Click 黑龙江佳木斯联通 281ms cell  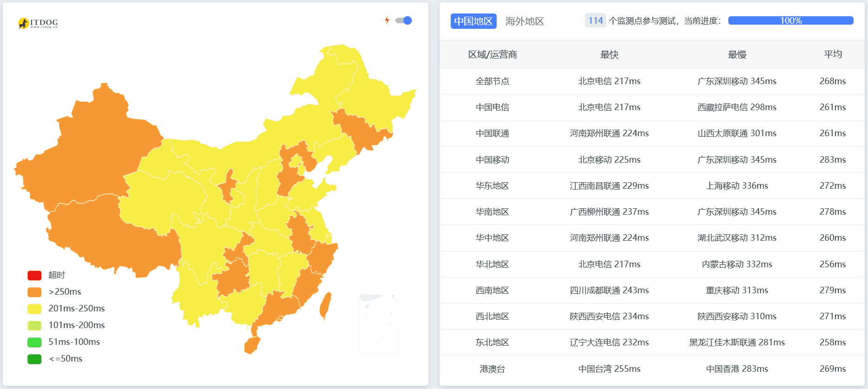pyautogui.click(x=737, y=342)
